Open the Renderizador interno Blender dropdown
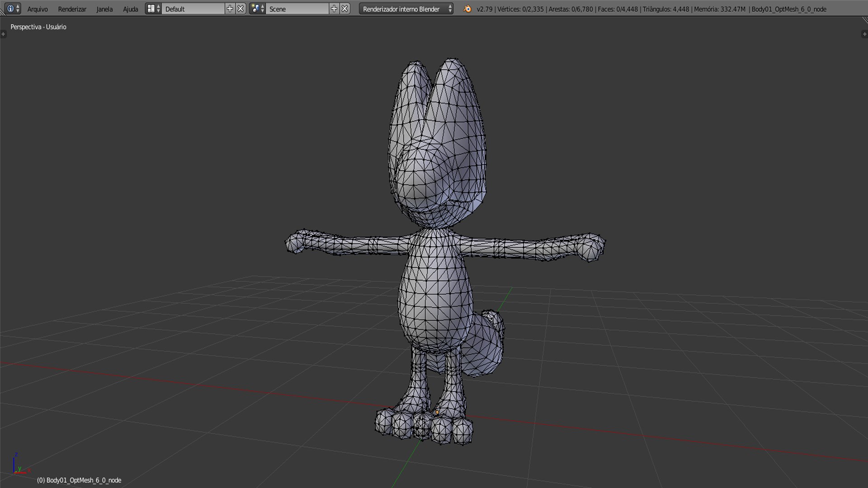 (406, 9)
